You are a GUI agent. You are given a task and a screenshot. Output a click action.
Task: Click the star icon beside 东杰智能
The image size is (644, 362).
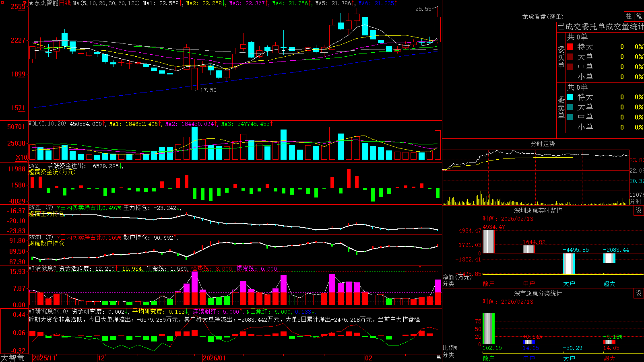[x=31, y=3]
